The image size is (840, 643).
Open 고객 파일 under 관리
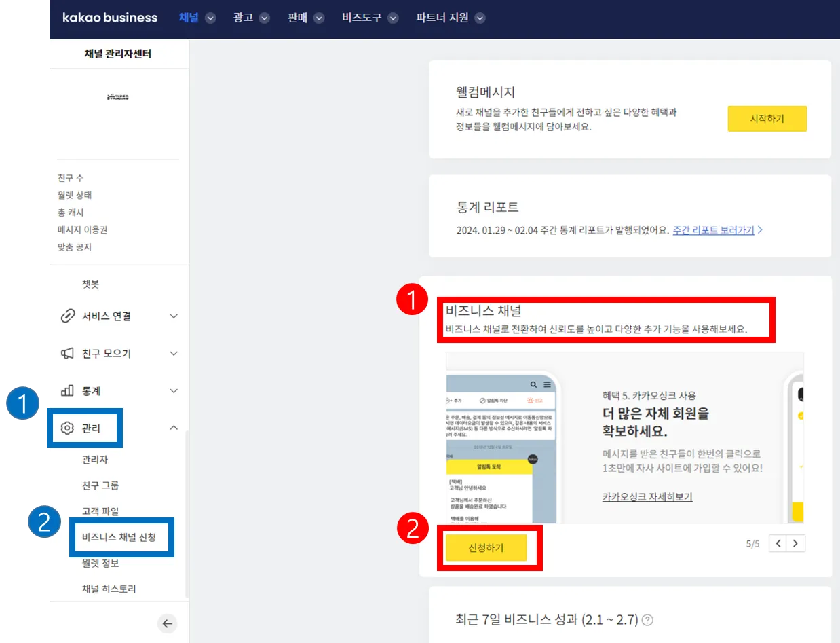click(100, 511)
